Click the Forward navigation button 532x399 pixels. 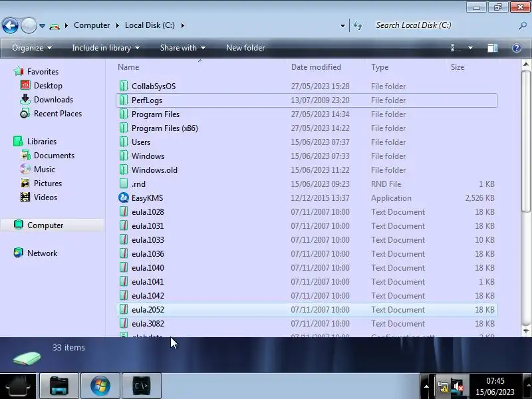tap(29, 25)
